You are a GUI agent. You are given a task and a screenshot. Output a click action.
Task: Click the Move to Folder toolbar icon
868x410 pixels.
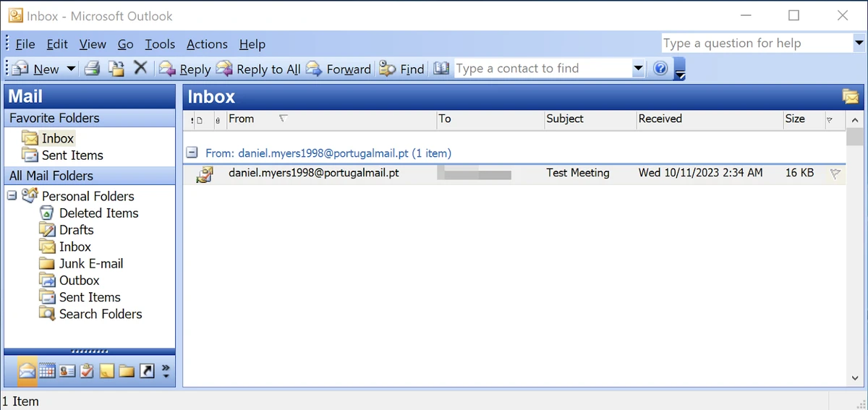(116, 69)
